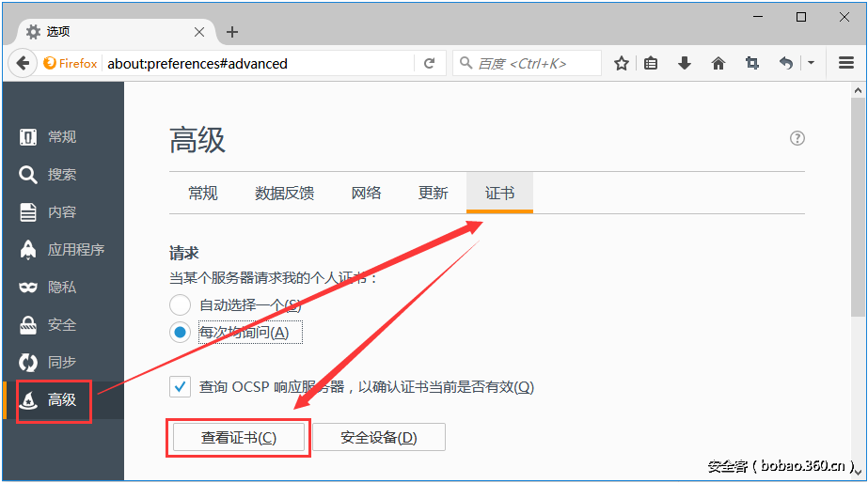Image resolution: width=868 pixels, height=483 pixels.
Task: Close the 选项 browser tab
Action: (199, 32)
